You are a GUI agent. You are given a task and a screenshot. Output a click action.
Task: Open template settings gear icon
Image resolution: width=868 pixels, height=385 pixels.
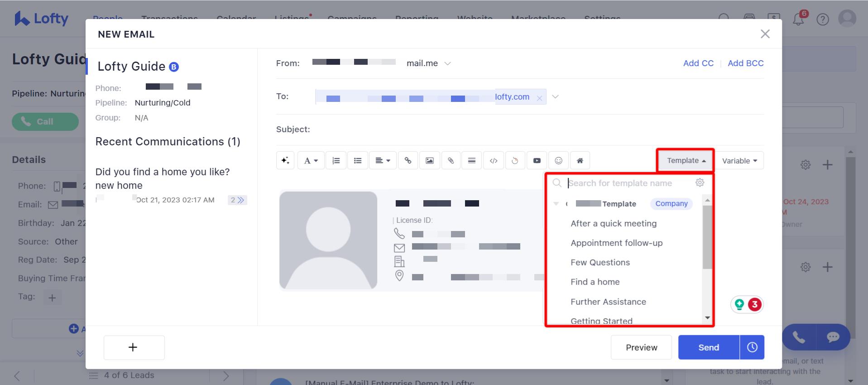pos(700,182)
